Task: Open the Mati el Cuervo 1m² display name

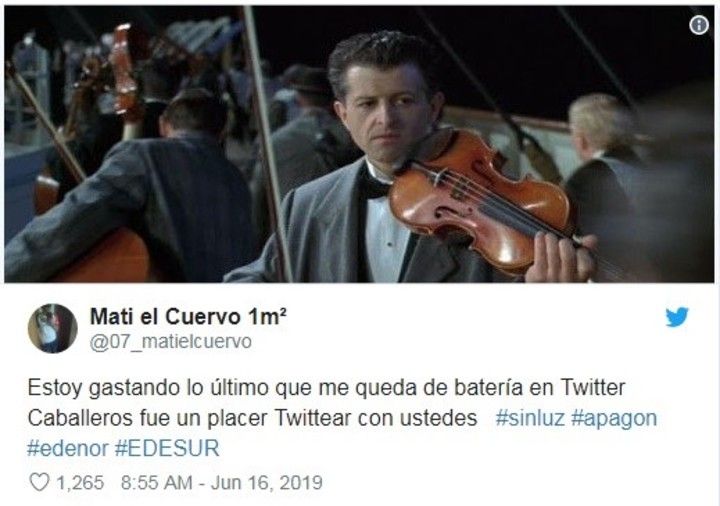Action: coord(188,317)
